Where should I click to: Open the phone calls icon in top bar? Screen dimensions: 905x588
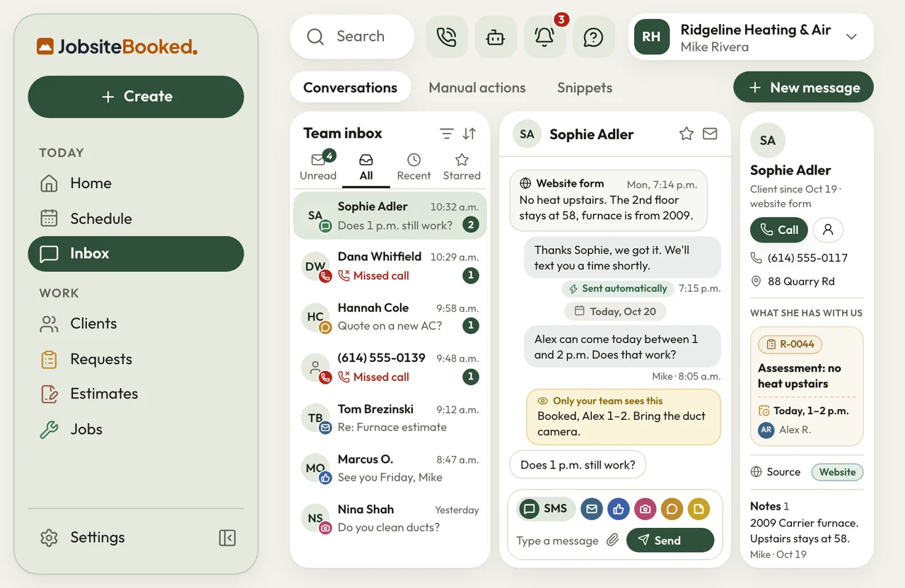(447, 37)
